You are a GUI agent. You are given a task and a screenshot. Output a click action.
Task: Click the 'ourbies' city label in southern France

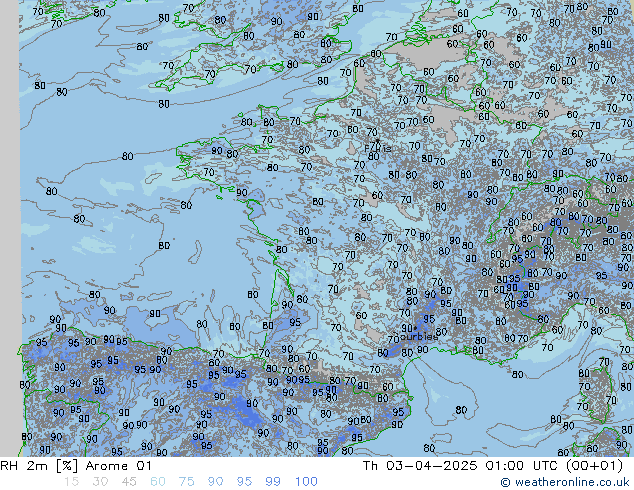click(x=419, y=336)
